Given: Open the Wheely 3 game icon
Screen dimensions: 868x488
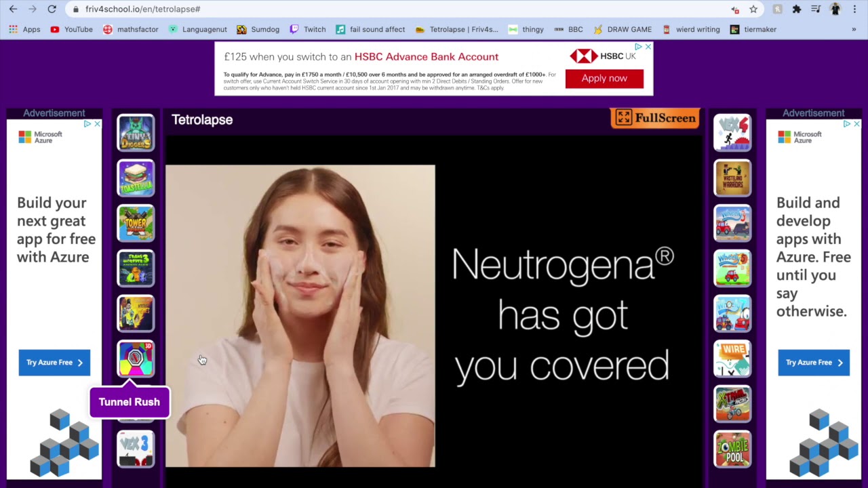Looking at the screenshot, I should 732,223.
